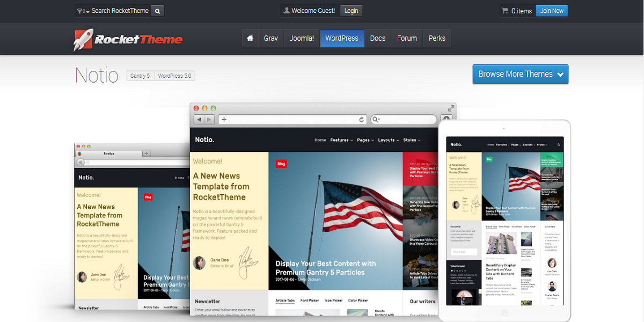Click the WordPress 5.0 tag
Image resolution: width=644 pixels, height=322 pixels.
tap(174, 76)
